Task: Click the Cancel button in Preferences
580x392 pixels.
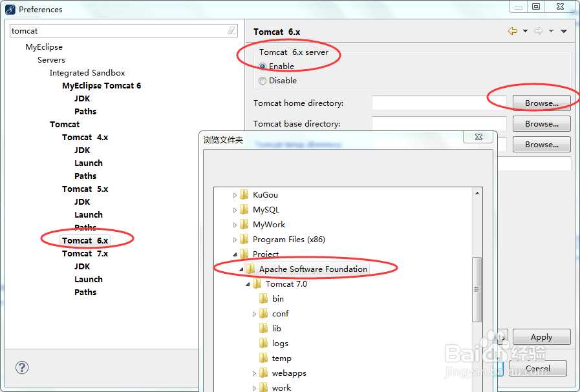Action: tap(538, 368)
